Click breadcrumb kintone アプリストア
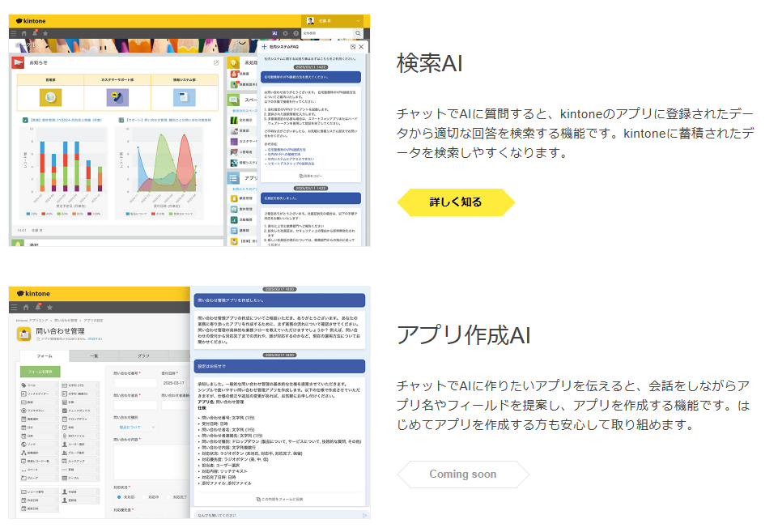The width and height of the screenshot is (778, 532). point(32,321)
